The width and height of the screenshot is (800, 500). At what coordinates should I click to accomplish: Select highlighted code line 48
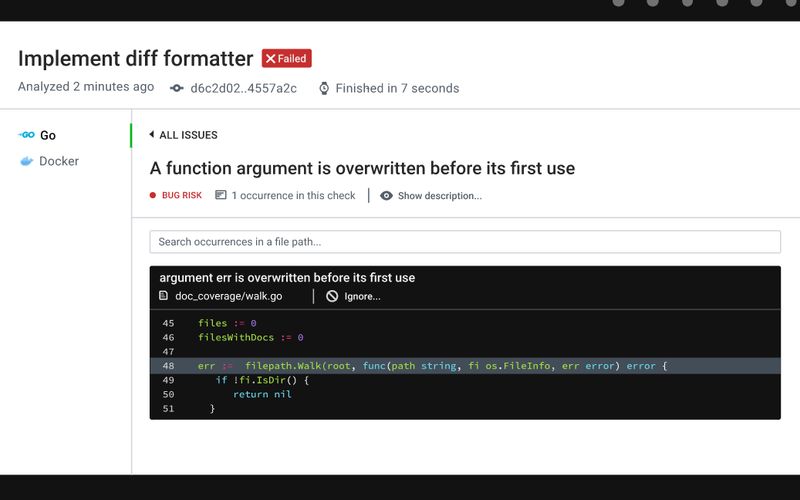click(x=465, y=366)
